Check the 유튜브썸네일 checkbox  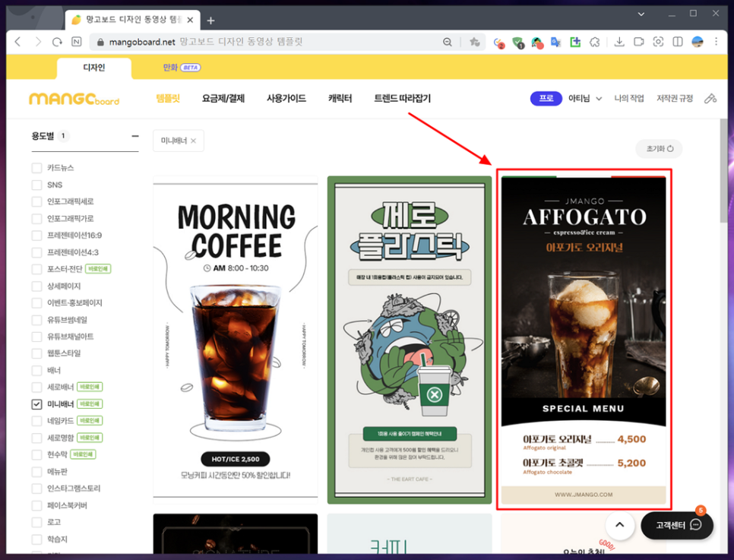[x=36, y=320]
